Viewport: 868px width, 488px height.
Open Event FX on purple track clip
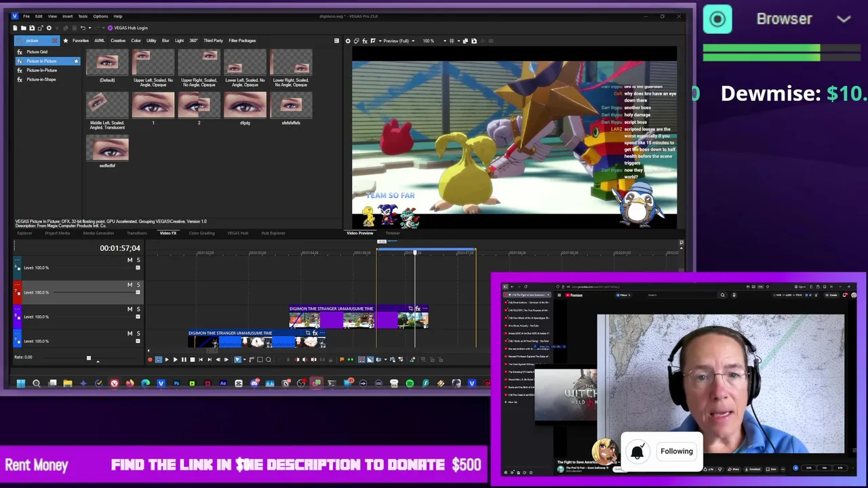[x=418, y=309]
